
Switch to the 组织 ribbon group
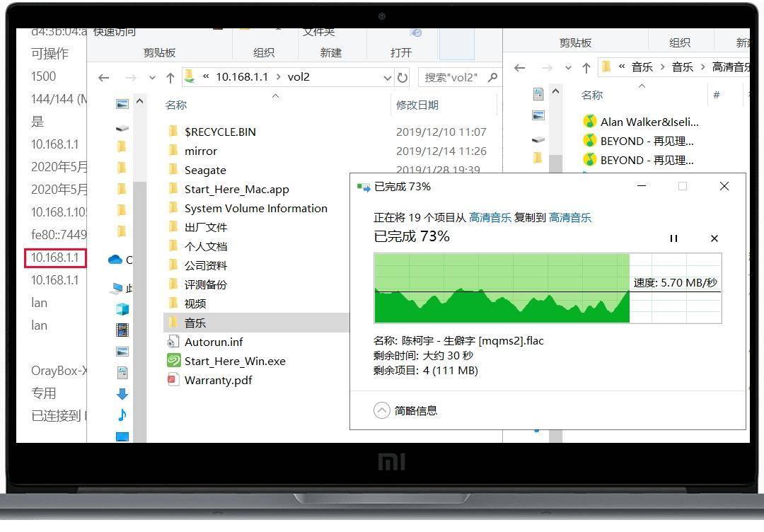pos(264,52)
